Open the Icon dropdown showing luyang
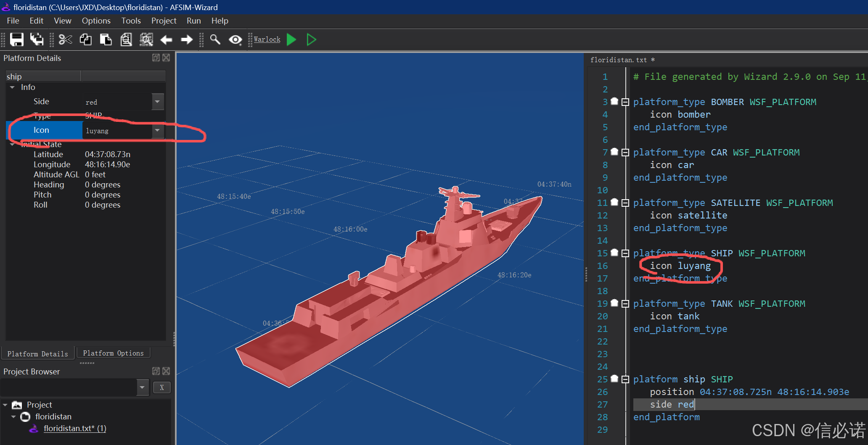Viewport: 868px width, 445px height. [x=157, y=130]
